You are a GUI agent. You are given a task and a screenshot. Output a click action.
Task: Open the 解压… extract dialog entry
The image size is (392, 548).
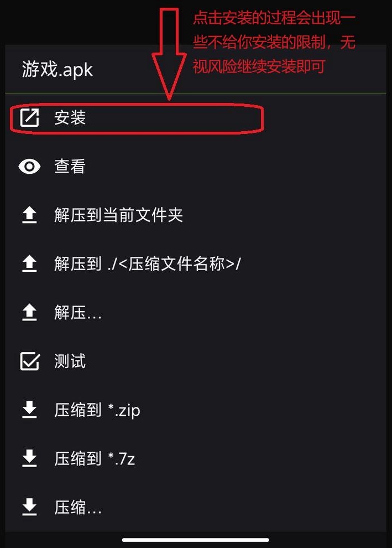pos(196,312)
